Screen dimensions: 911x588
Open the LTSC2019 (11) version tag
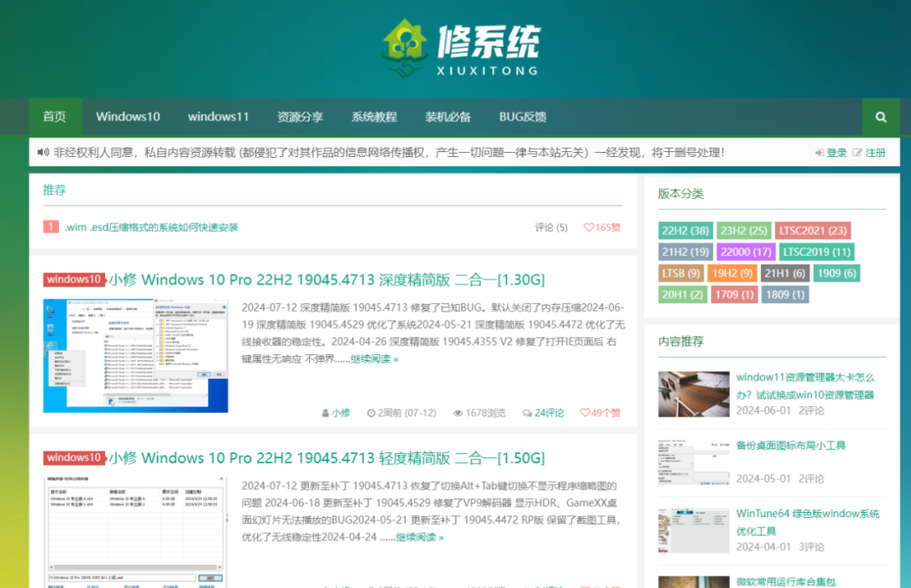pyautogui.click(x=817, y=252)
